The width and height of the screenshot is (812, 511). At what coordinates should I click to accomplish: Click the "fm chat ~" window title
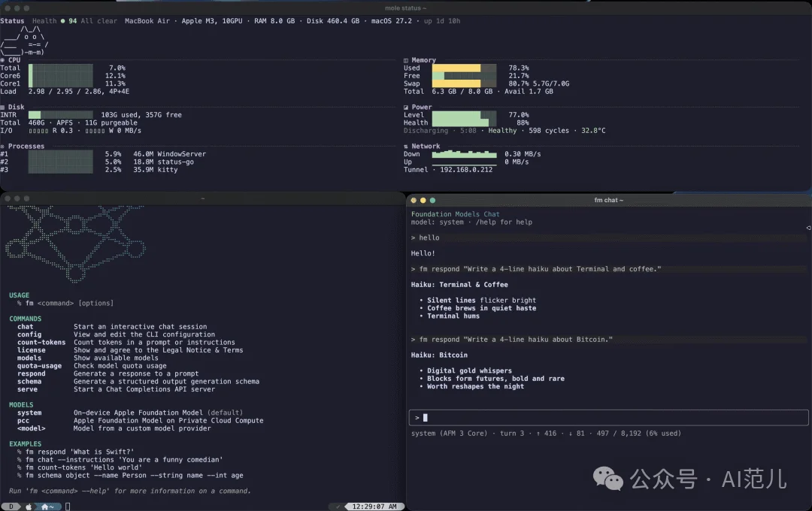coord(608,201)
